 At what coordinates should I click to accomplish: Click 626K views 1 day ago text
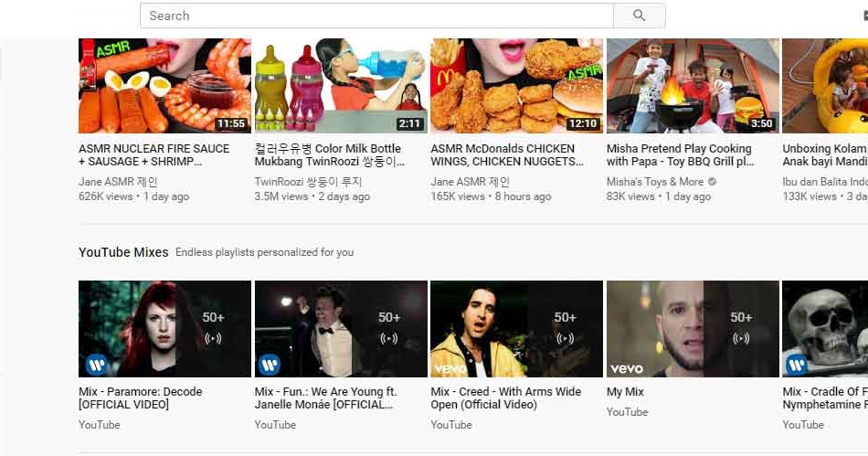pos(134,196)
